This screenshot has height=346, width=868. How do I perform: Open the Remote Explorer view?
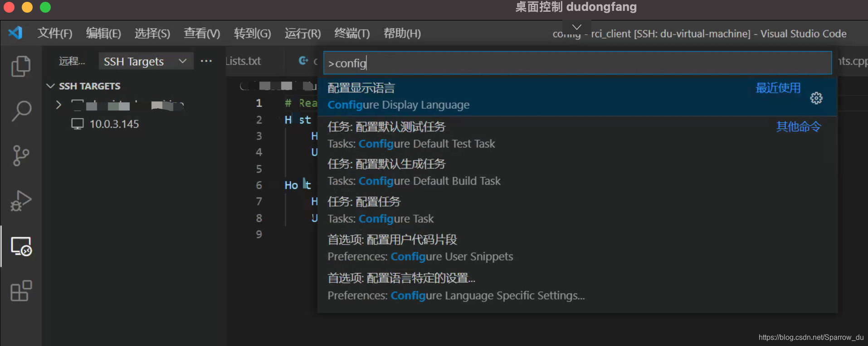point(21,246)
